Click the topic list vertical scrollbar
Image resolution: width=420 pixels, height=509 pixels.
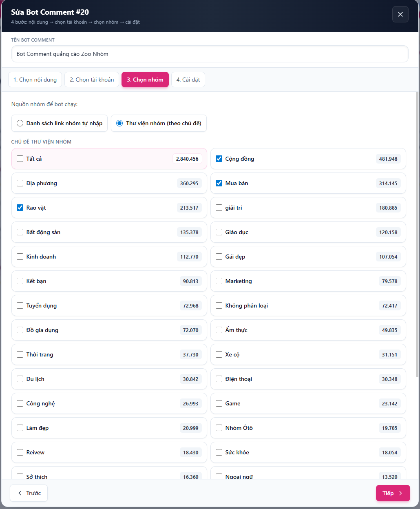click(x=417, y=235)
